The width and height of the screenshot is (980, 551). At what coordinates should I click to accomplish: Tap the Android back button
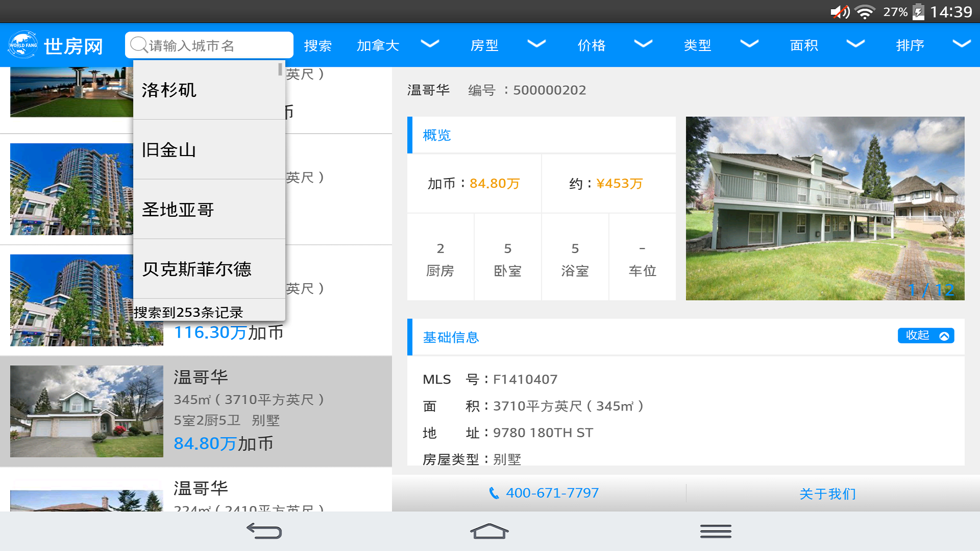point(264,531)
